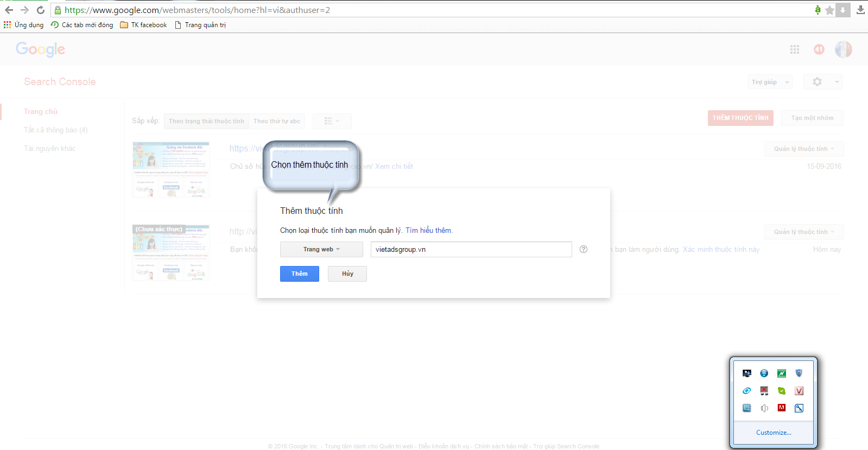Open the browser downloads arrow icon

click(x=860, y=10)
